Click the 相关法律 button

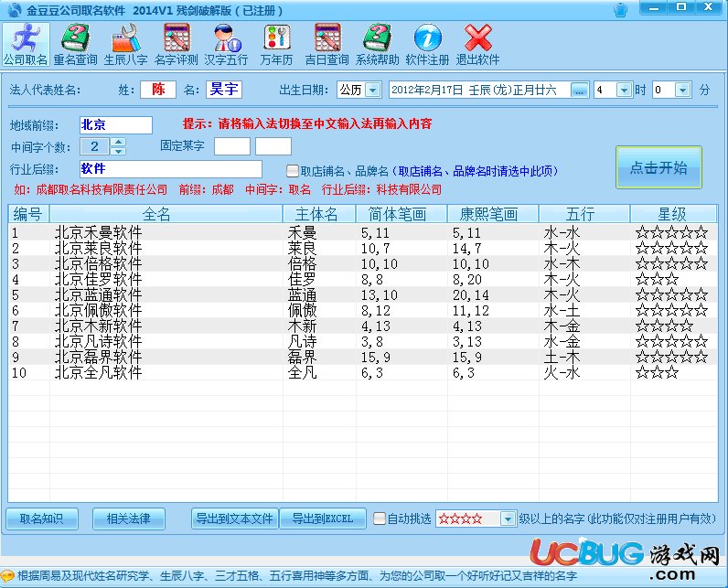point(129,519)
